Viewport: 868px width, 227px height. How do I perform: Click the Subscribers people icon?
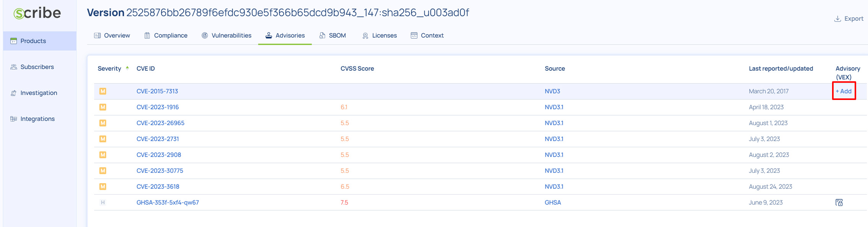click(14, 67)
